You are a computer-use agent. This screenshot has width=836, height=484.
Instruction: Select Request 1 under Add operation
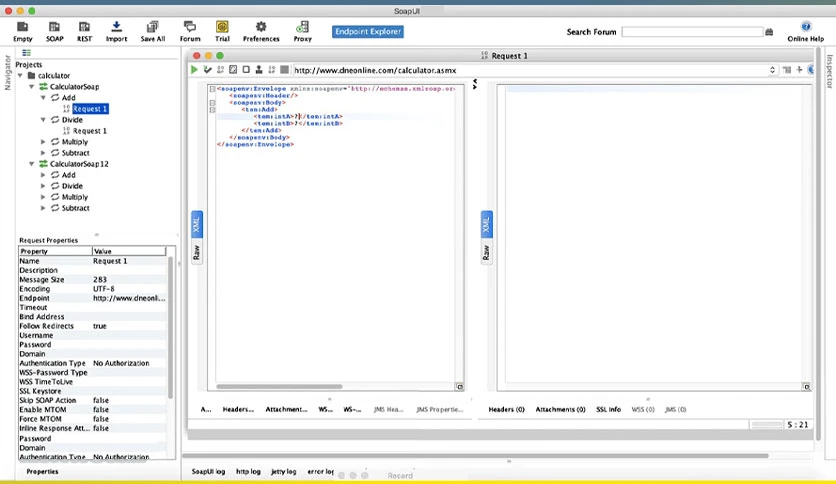coord(90,109)
